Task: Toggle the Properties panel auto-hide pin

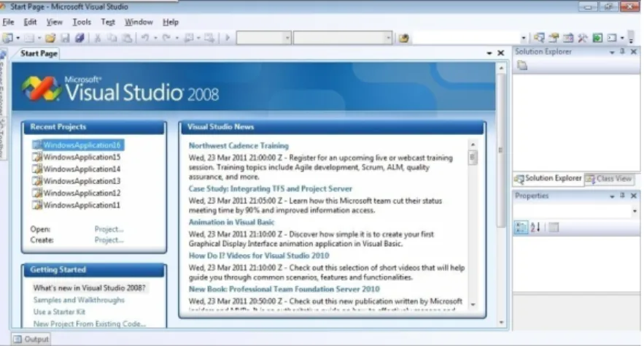Action: [622, 196]
